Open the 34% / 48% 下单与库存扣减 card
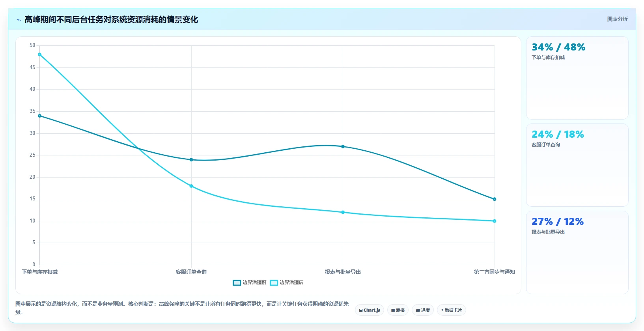 point(577,78)
